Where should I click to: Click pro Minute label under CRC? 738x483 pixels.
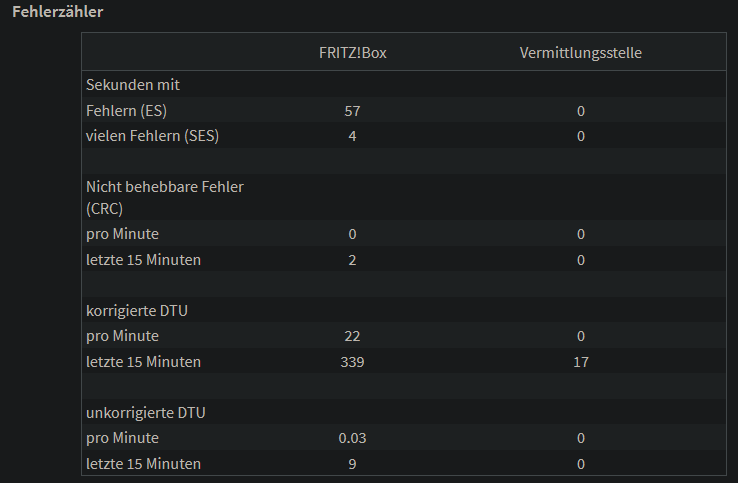(122, 234)
